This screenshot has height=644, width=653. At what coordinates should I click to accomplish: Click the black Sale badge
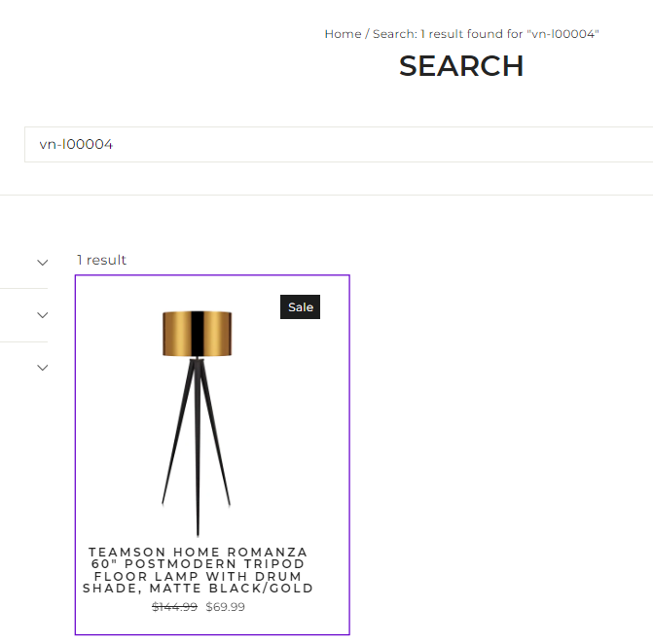(301, 306)
